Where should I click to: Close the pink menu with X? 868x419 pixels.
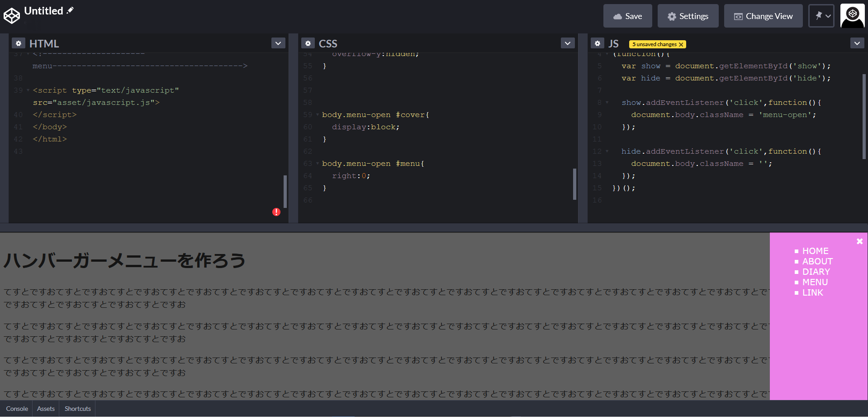coord(859,242)
